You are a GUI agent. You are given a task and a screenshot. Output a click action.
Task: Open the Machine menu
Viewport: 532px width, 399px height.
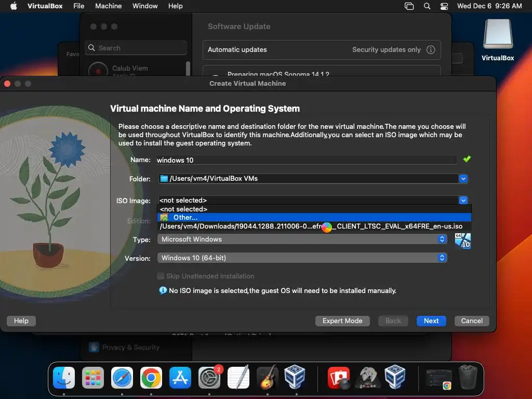tap(108, 6)
